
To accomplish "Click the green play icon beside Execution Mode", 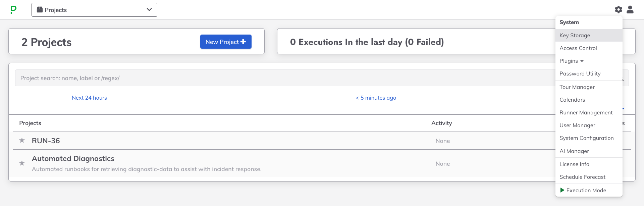I will (562, 190).
